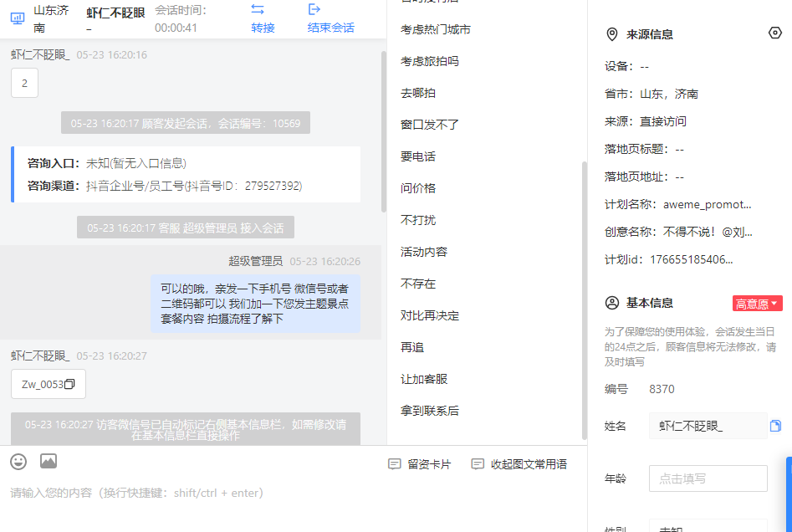
Task: Select quick phrase 窗口发不了
Action: click(430, 125)
